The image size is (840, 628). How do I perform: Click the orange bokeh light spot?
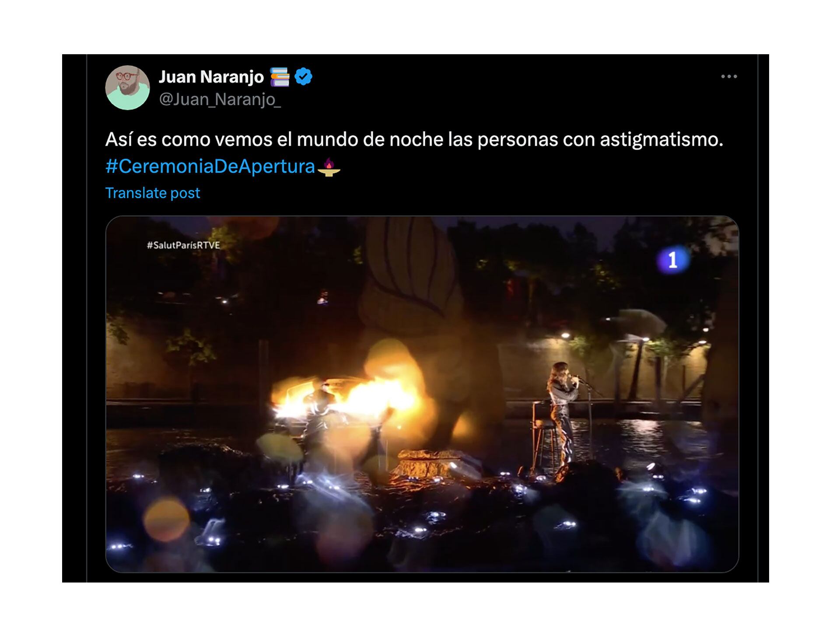(166, 520)
